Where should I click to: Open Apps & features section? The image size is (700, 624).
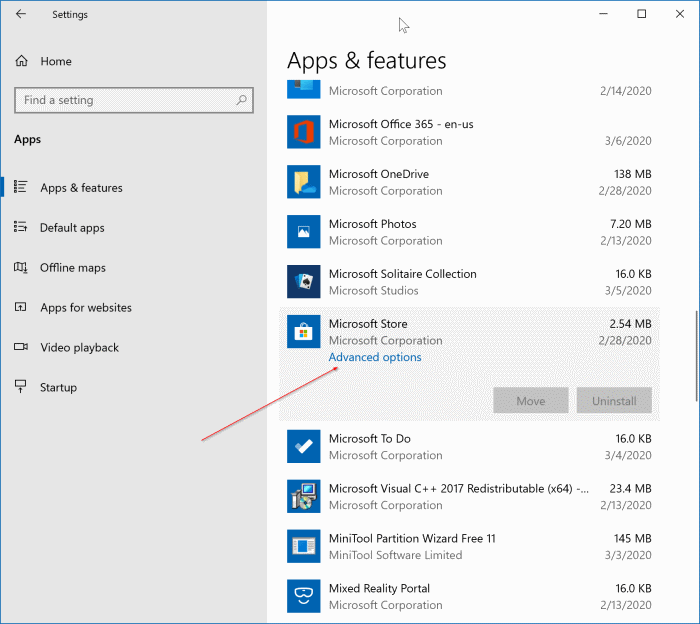81,188
